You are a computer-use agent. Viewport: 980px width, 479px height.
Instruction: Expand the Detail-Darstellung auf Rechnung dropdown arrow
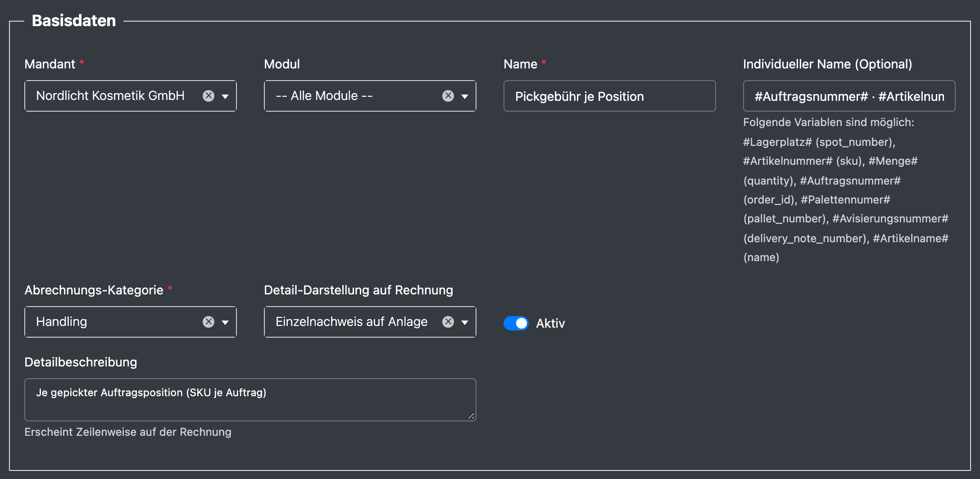pos(465,322)
